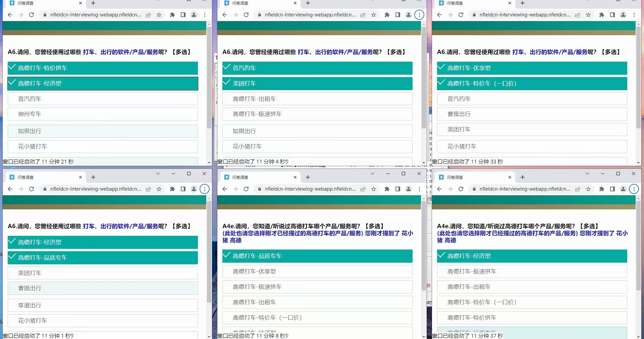
Task: Go back in the top-right window
Action: click(439, 15)
